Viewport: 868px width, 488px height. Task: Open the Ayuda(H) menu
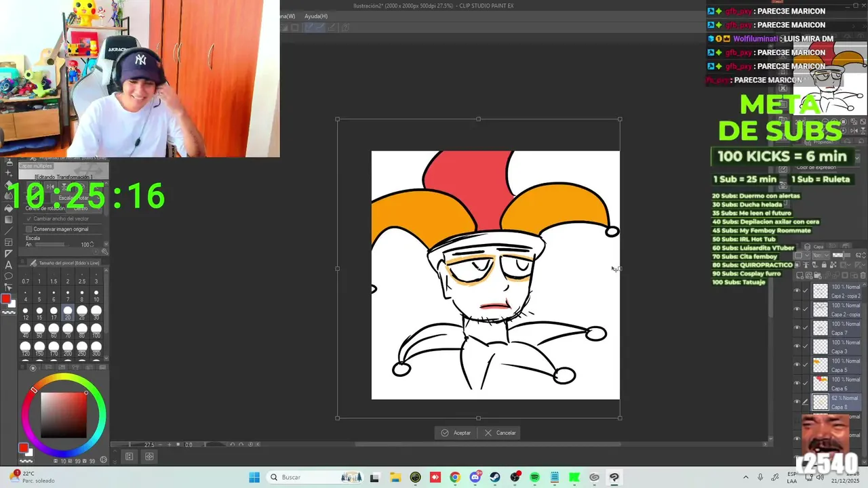tap(316, 16)
